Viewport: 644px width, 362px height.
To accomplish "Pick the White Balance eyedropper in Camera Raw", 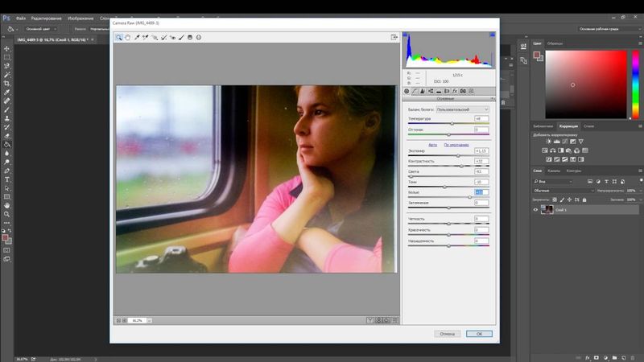I will click(x=137, y=37).
